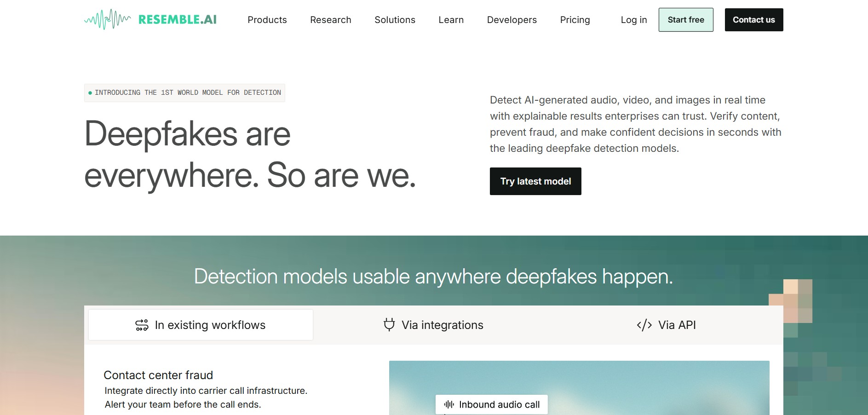Go to the Pricing page

[575, 20]
